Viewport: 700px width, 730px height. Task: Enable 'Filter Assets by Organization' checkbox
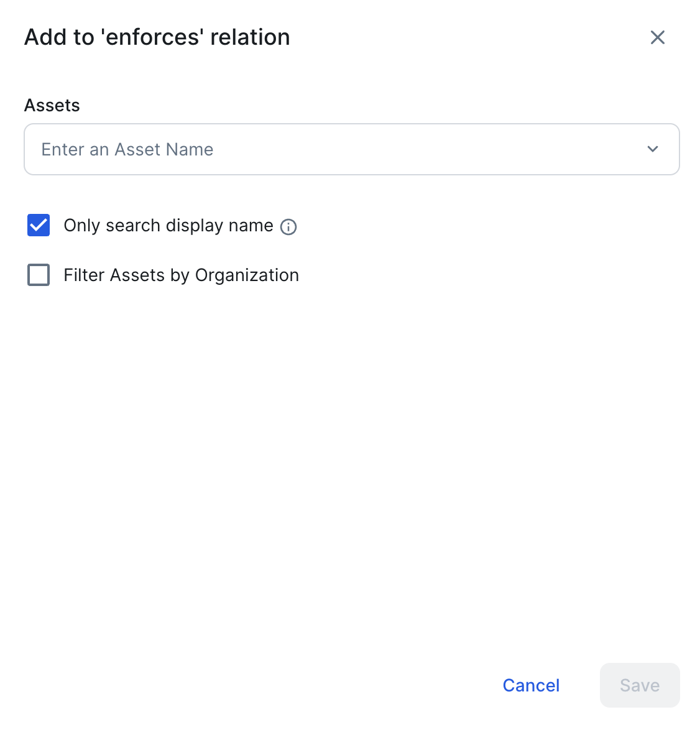[x=39, y=275]
